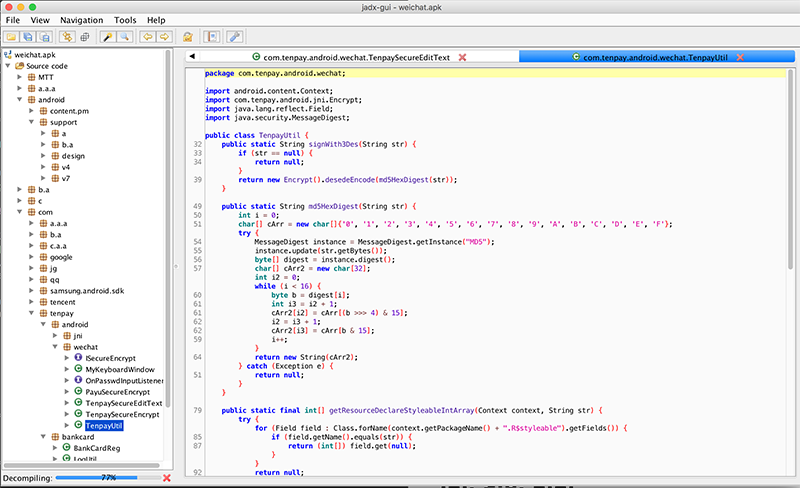Open the Help menu
Viewport: 800px width, 488px height.
click(156, 20)
